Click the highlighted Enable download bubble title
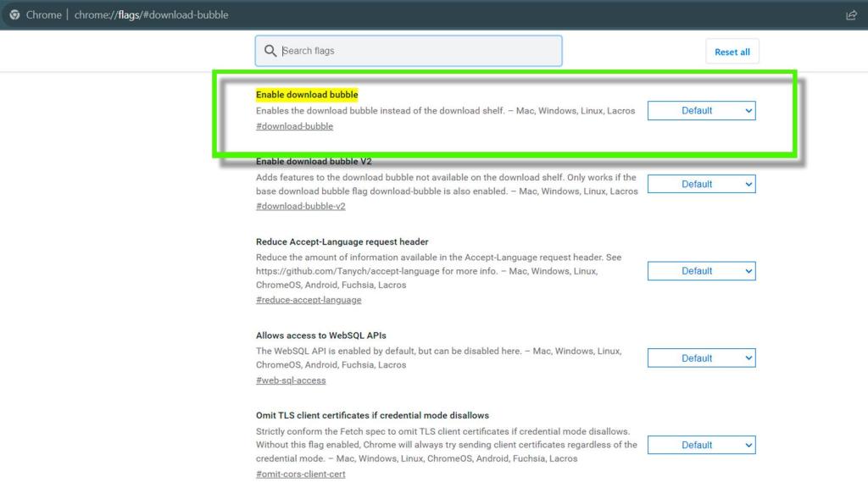 [x=307, y=95]
